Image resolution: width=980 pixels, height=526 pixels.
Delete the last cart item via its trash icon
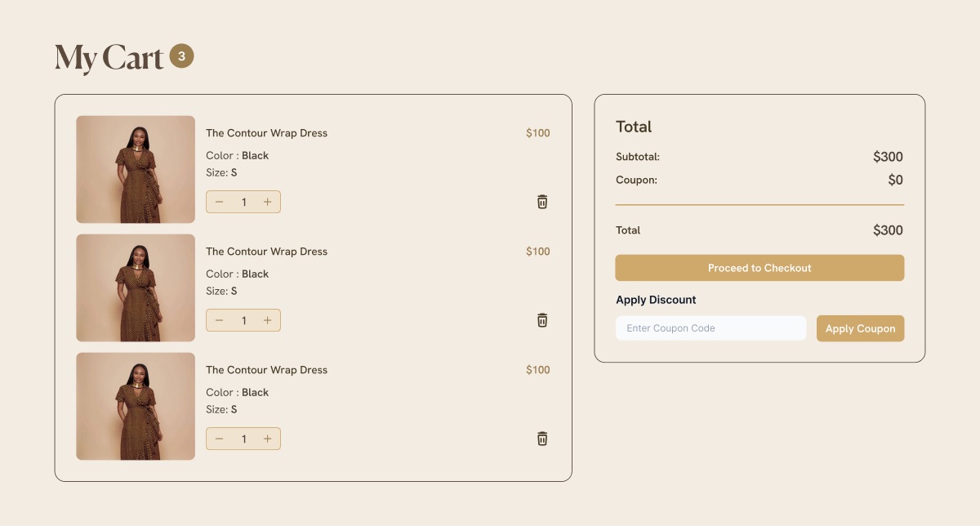coord(542,439)
